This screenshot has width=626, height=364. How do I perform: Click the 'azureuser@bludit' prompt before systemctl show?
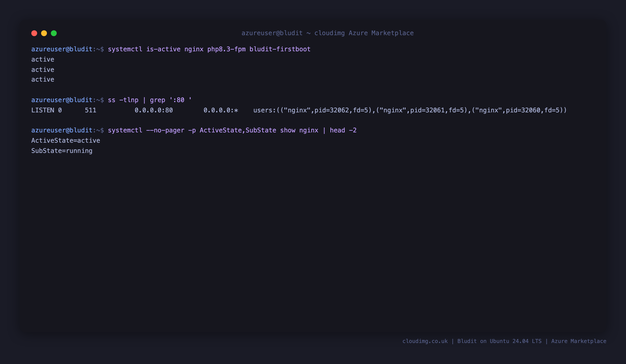[62, 130]
